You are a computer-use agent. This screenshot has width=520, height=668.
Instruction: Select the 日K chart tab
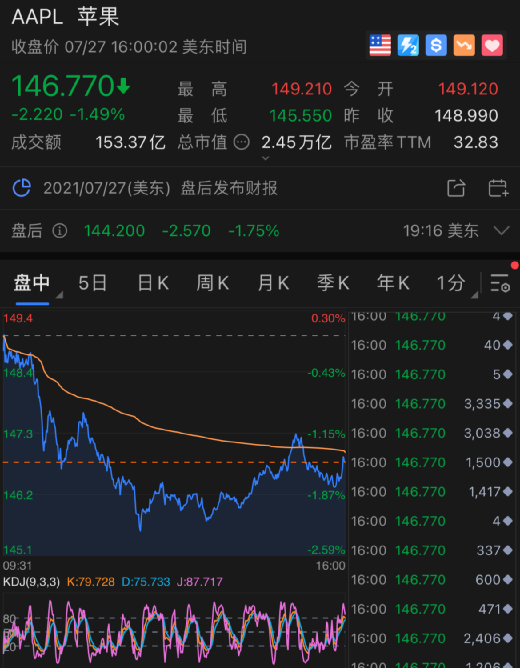point(153,283)
